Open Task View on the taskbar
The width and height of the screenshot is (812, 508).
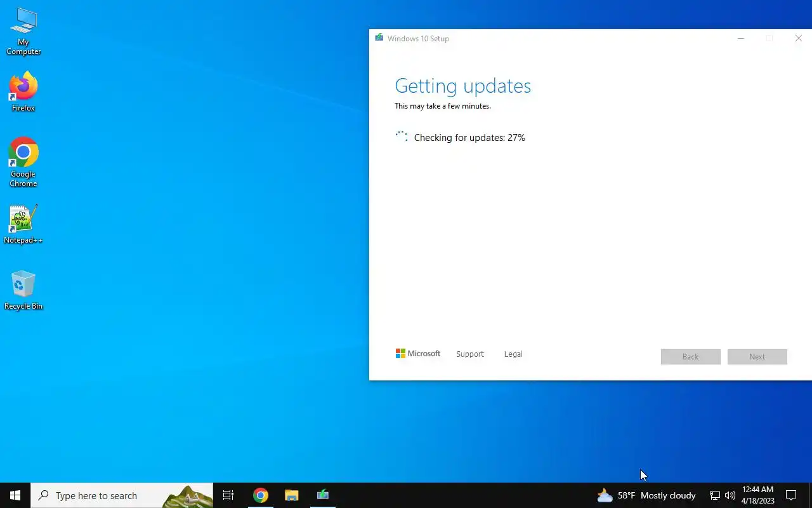(228, 495)
